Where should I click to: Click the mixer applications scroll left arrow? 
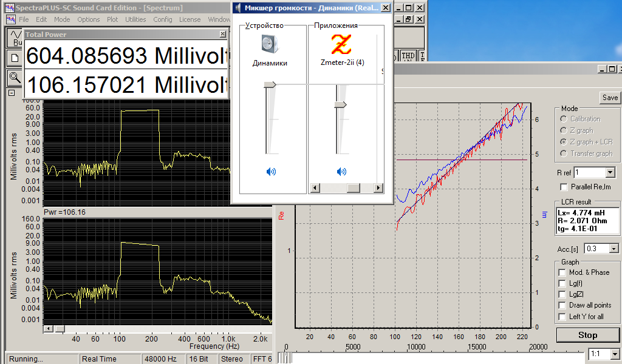(x=315, y=187)
